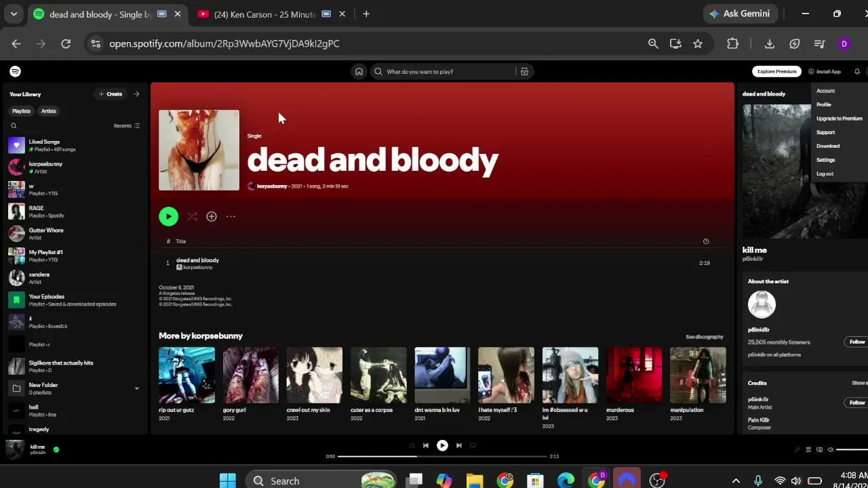Open the Browse icon in search bar

coord(524,71)
